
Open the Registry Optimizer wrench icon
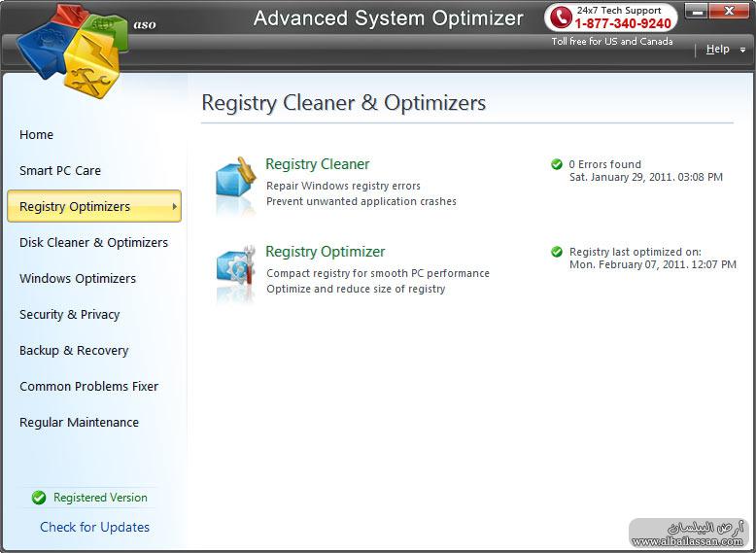point(236,264)
